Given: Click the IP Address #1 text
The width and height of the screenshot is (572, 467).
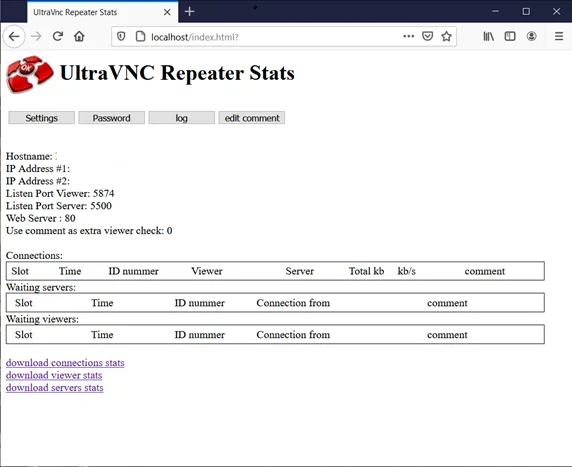Looking at the screenshot, I should click(38, 169).
